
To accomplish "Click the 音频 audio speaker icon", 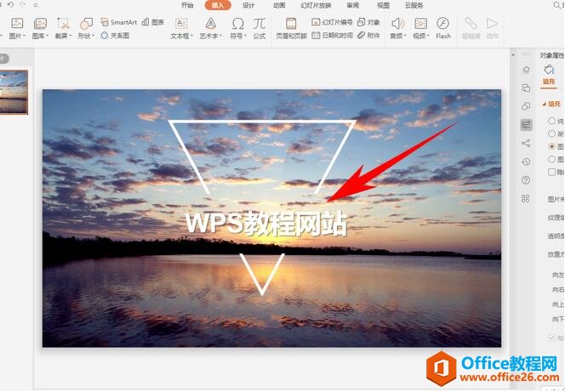I will [397, 24].
